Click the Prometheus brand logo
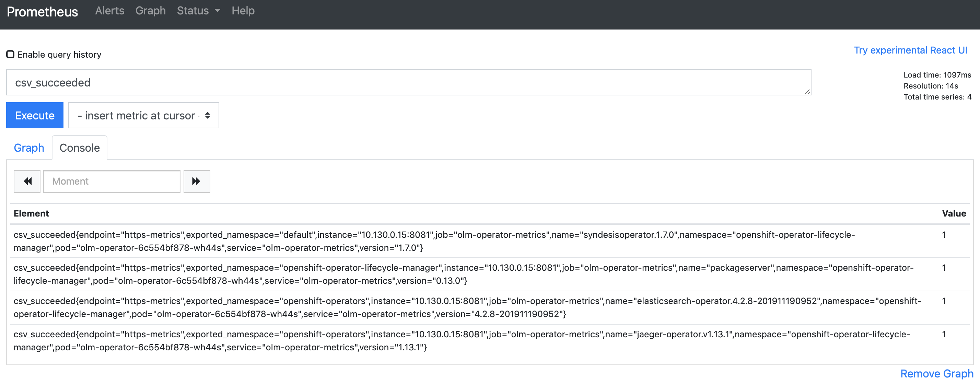Image resolution: width=980 pixels, height=385 pixels. click(x=42, y=12)
